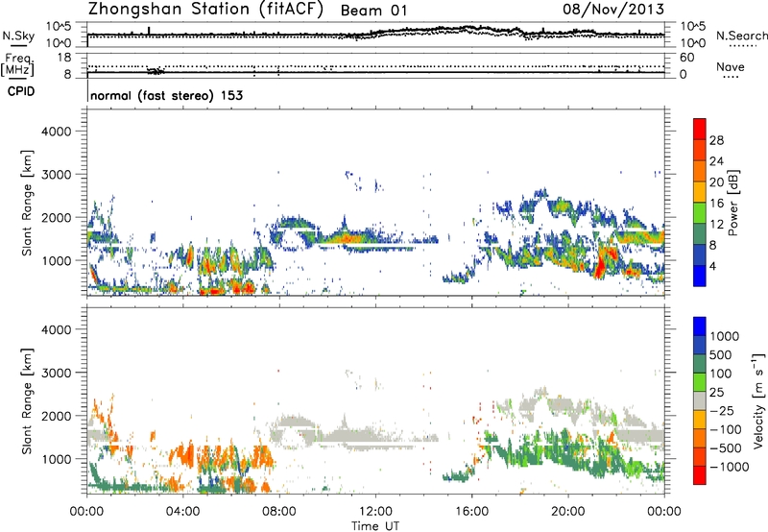The image size is (768, 532).
Task: Click the Velocity scale value 500
Action: 720,355
